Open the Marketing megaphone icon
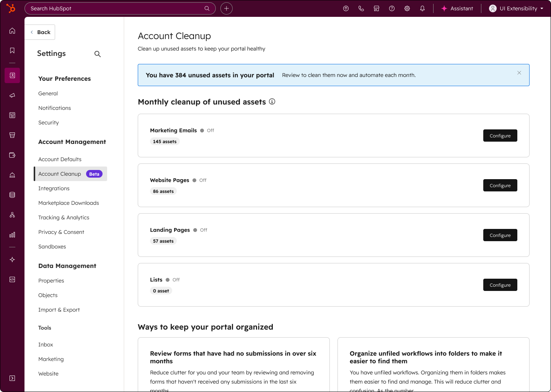Screen dimensions: 551x392 point(12,95)
